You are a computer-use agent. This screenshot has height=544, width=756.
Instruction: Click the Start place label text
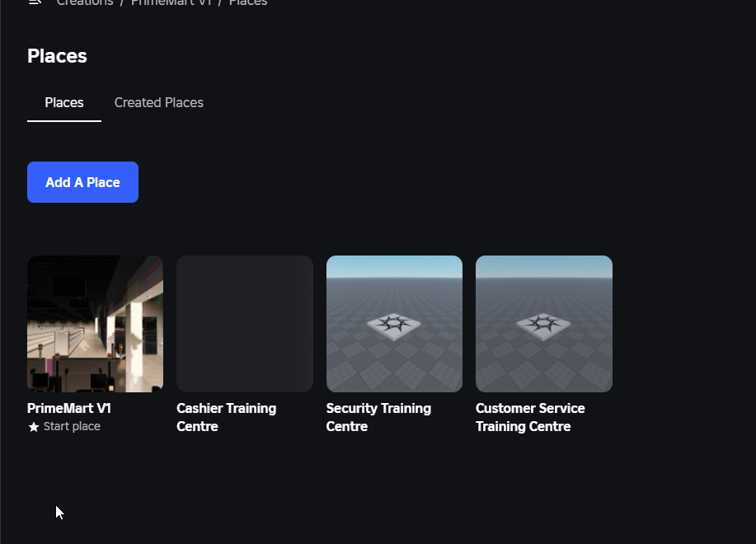(72, 427)
